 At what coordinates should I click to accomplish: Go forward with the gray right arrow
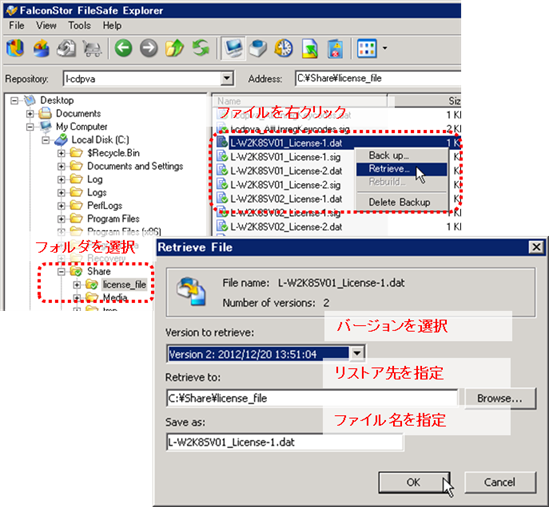pyautogui.click(x=149, y=48)
